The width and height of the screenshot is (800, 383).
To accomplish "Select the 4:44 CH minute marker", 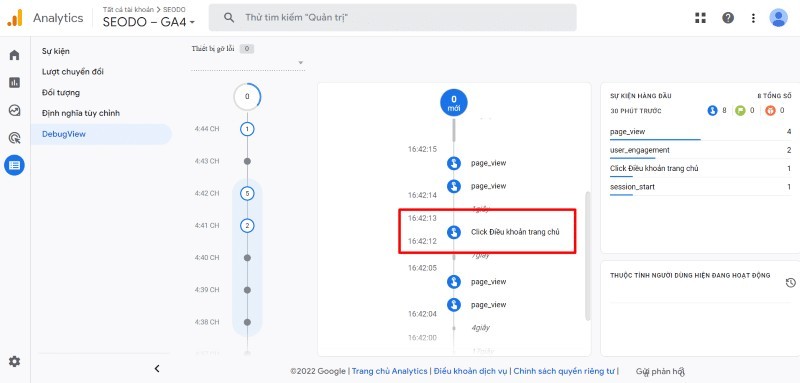I will pyautogui.click(x=247, y=129).
